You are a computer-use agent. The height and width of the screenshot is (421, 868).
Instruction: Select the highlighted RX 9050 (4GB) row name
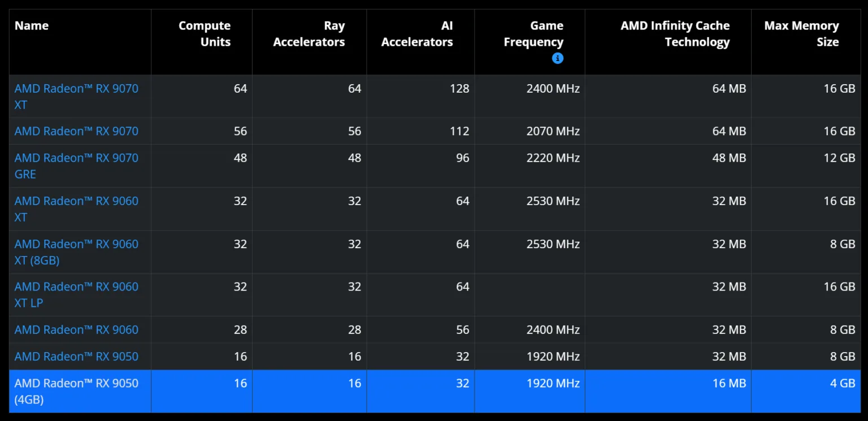(x=76, y=391)
